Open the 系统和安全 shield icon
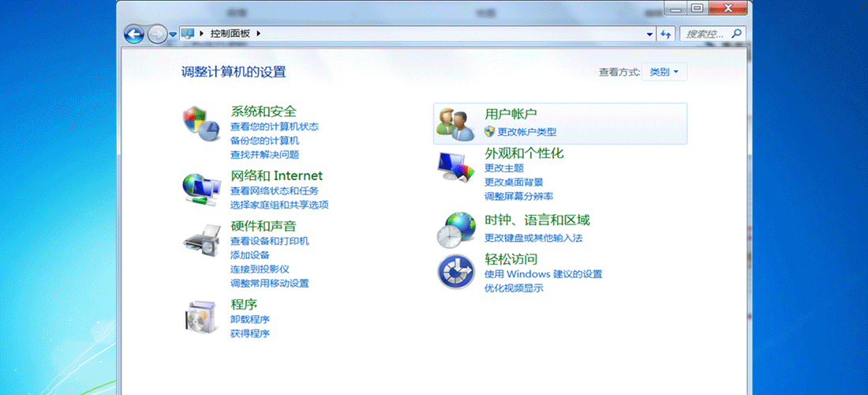This screenshot has width=868, height=395. (x=201, y=123)
